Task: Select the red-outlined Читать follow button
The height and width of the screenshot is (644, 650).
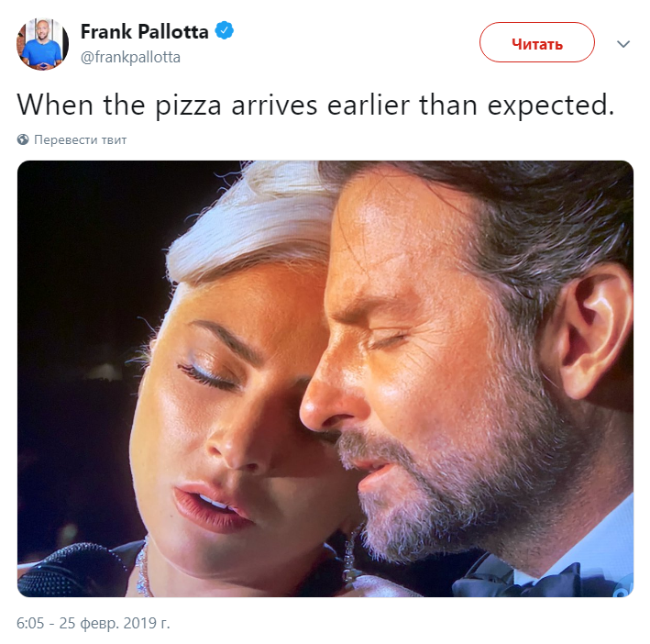Action: pyautogui.click(x=537, y=42)
